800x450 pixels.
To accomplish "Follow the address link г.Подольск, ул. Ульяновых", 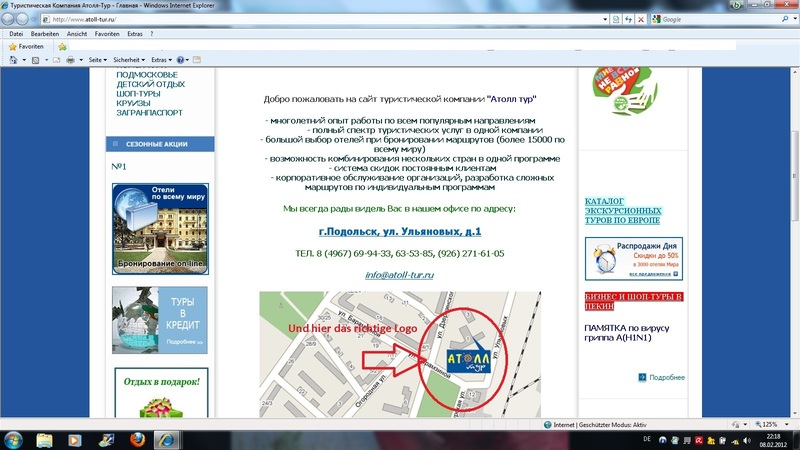I will pos(400,232).
